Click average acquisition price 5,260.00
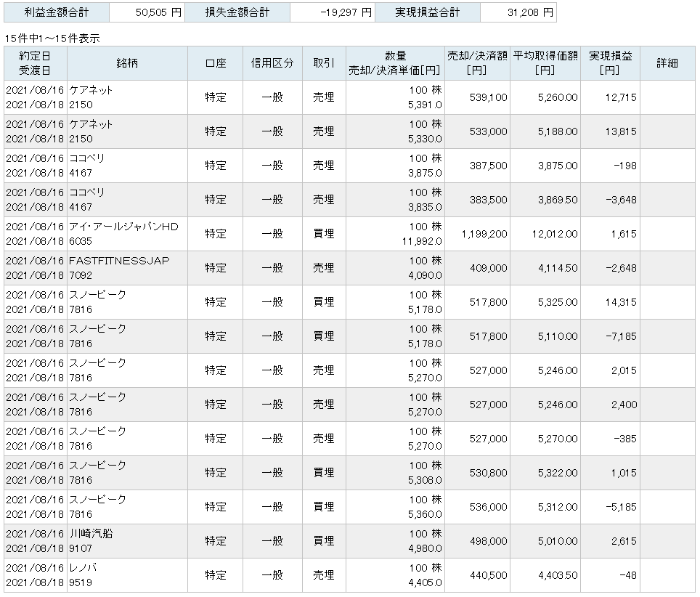 coord(558,97)
